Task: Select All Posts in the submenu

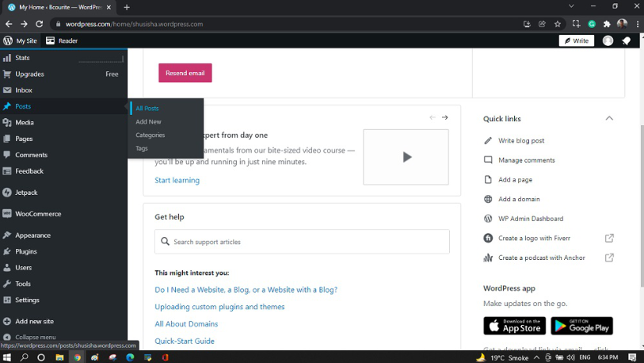Action: point(147,108)
